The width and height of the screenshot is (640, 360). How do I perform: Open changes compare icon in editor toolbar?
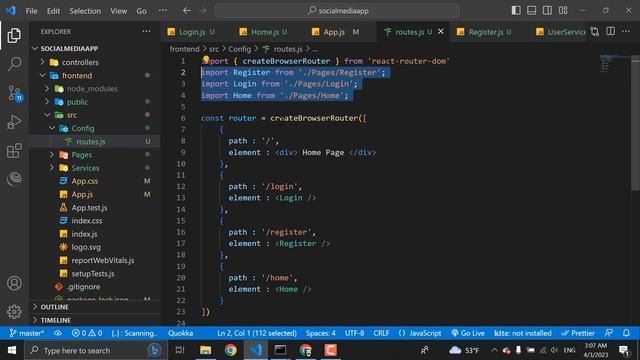click(595, 31)
